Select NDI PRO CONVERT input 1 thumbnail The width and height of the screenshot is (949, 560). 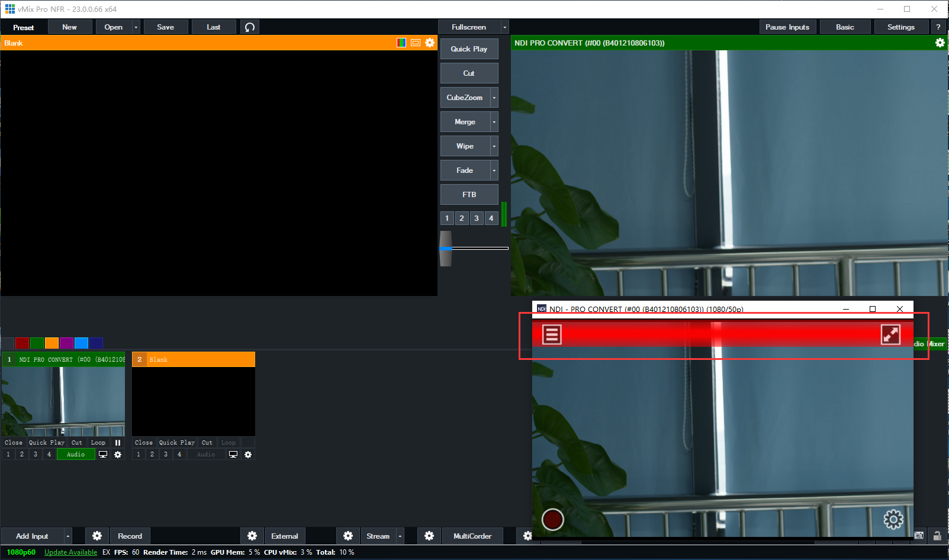[63, 401]
